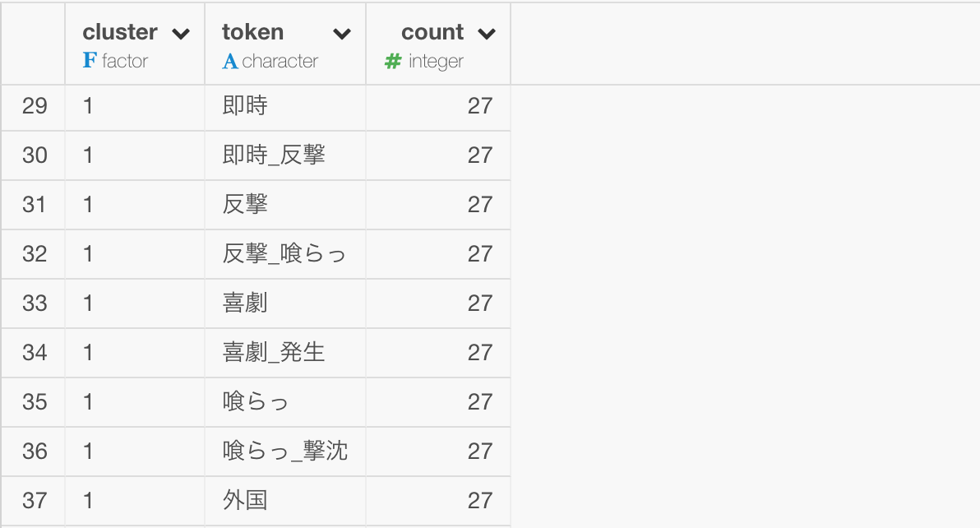Click the character type A icon

pyautogui.click(x=229, y=61)
